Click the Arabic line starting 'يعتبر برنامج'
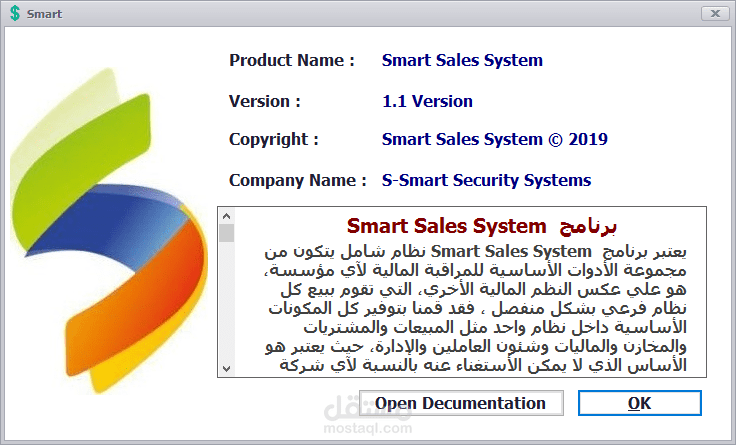Image resolution: width=736 pixels, height=445 pixels. coord(475,252)
